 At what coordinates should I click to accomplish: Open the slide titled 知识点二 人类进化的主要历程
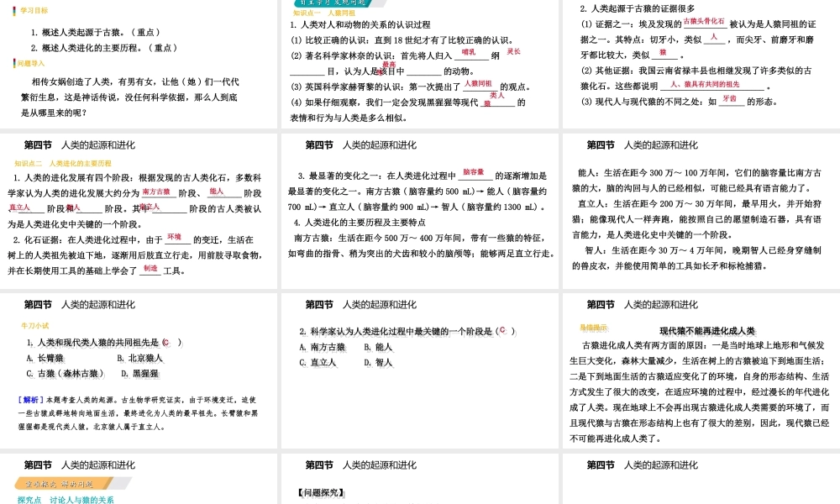139,211
